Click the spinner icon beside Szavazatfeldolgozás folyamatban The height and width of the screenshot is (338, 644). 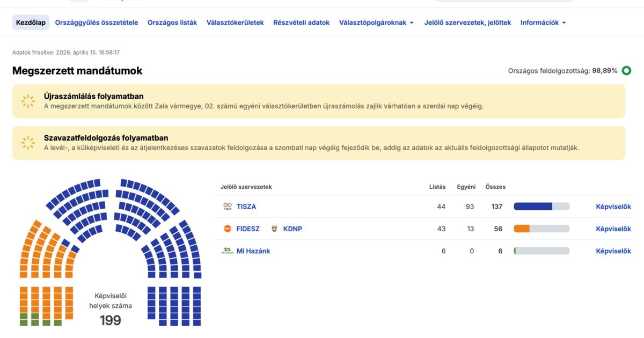point(28,143)
